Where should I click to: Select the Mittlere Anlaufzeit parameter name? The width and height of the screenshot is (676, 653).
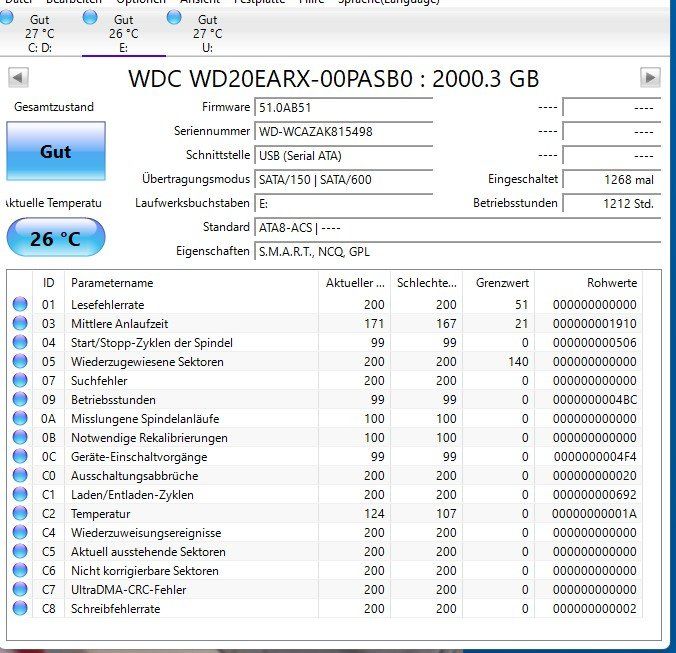119,324
